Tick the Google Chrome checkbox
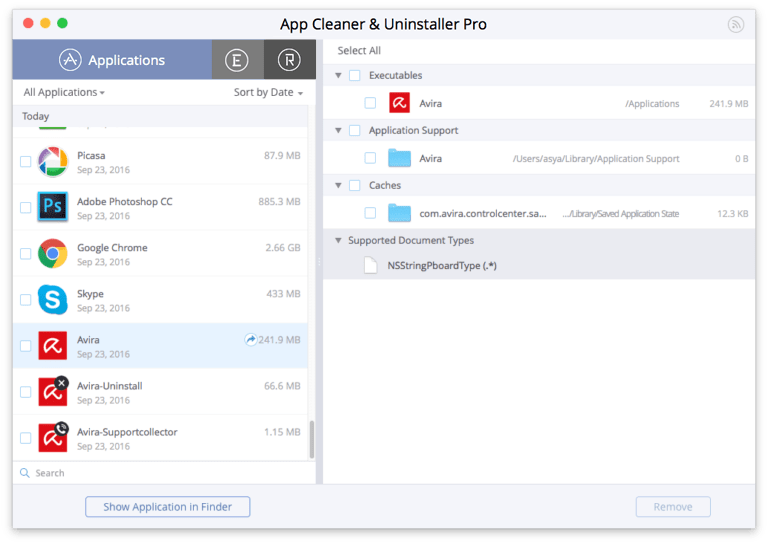768x544 pixels. 25,254
